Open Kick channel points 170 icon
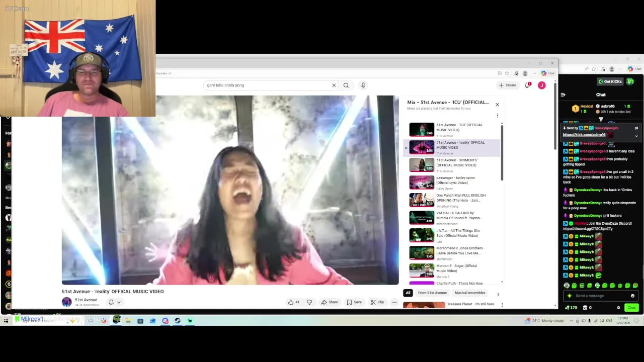 571,308
